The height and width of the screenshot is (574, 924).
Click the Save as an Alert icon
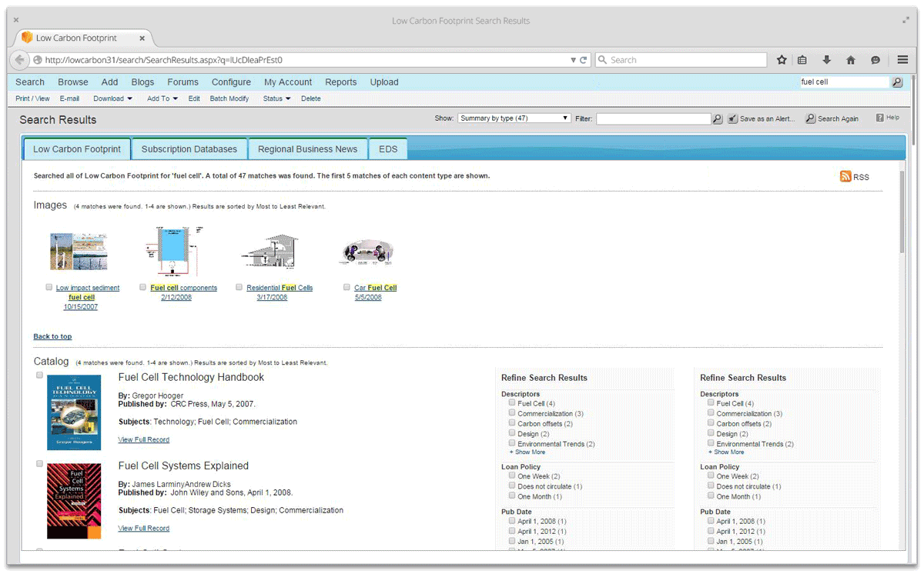click(x=733, y=119)
